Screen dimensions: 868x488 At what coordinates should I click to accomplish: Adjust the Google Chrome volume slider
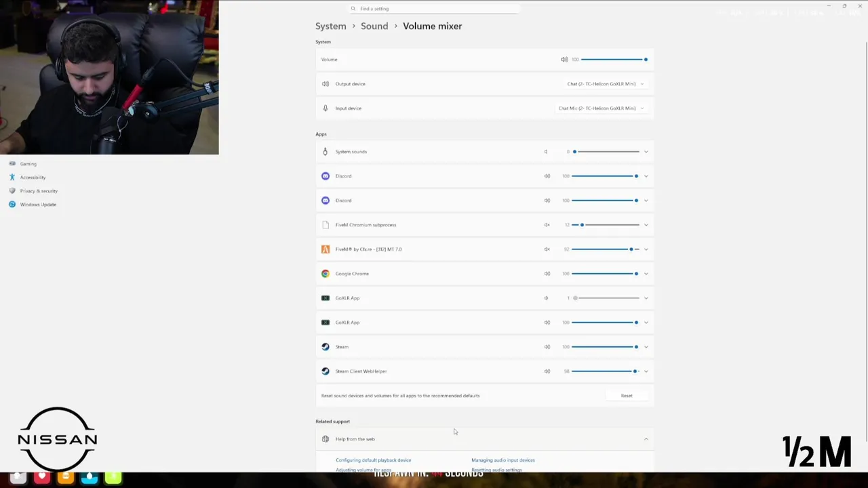[x=605, y=274]
